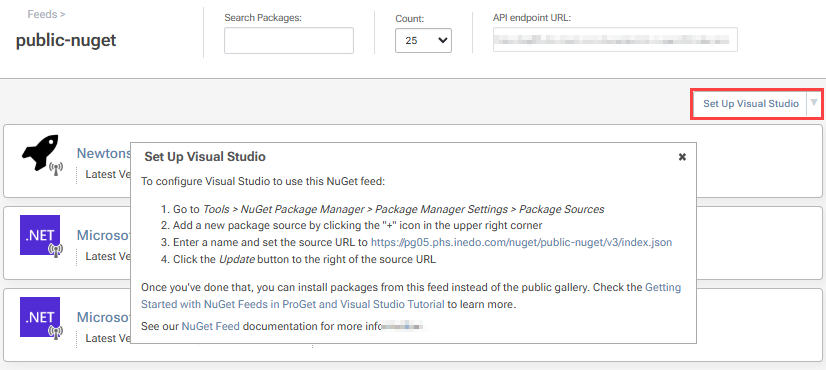Open the second Microsoft package title link
Screen dimensions: 826x370
click(x=104, y=317)
